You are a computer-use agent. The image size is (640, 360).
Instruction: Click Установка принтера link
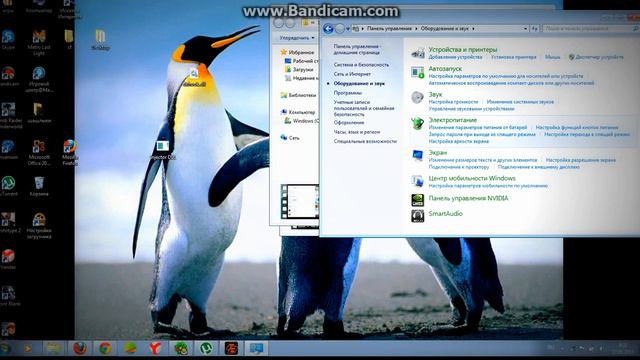coord(513,57)
